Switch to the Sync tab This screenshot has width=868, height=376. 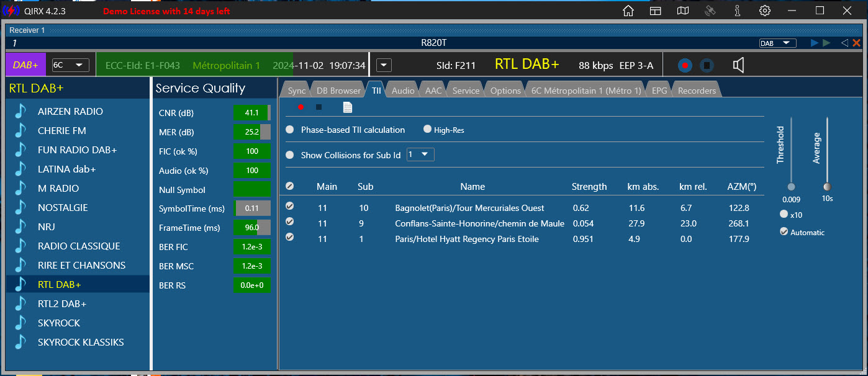(297, 91)
